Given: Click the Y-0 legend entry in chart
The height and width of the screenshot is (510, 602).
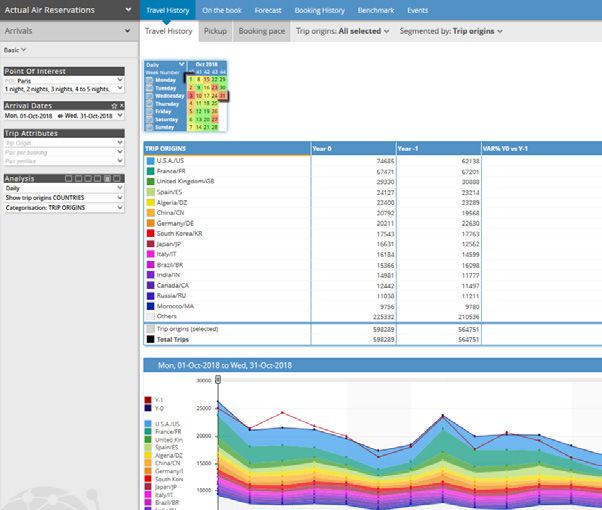Looking at the screenshot, I should (154, 408).
